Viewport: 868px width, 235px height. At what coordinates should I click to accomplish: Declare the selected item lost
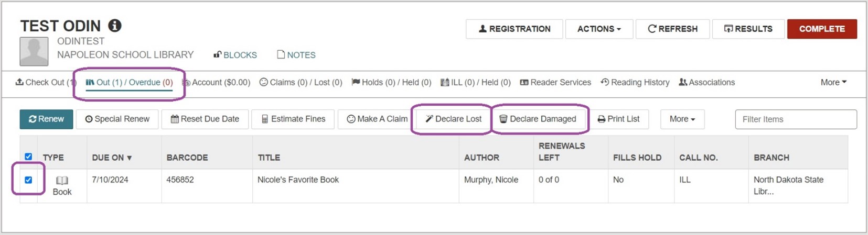coord(453,119)
